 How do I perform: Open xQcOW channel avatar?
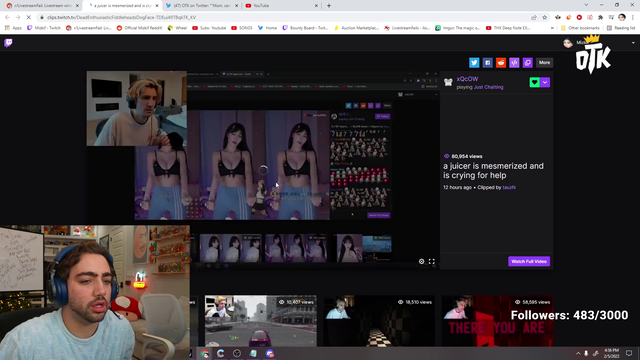[x=448, y=82]
